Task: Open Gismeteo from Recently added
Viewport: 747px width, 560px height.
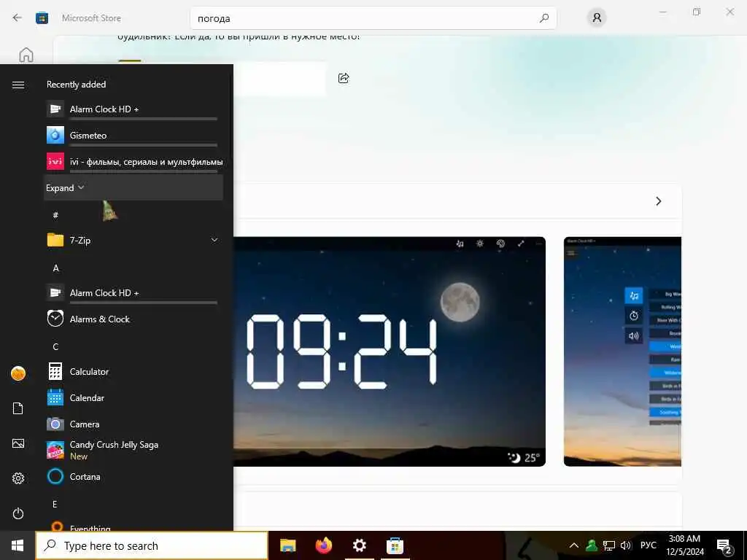Action: tap(133, 135)
